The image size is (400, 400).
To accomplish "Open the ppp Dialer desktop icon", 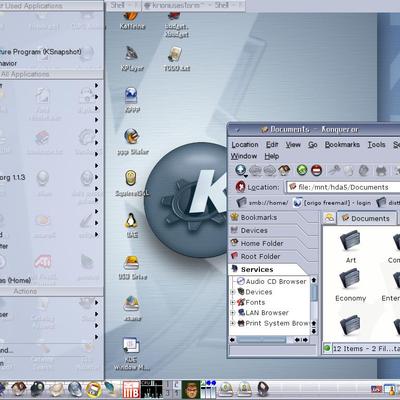I will tap(132, 142).
